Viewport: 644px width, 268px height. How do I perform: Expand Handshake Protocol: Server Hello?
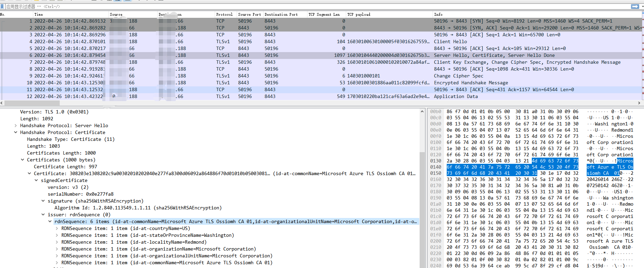tap(16, 126)
